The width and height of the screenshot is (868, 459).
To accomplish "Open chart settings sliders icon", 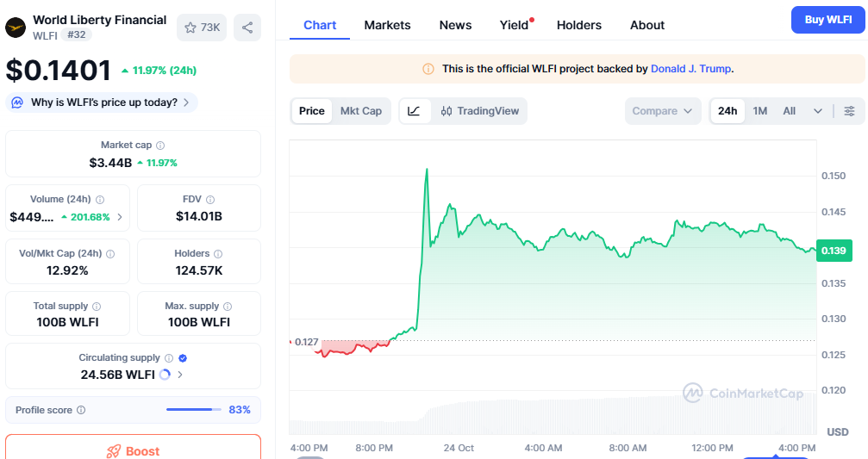I will pyautogui.click(x=849, y=111).
